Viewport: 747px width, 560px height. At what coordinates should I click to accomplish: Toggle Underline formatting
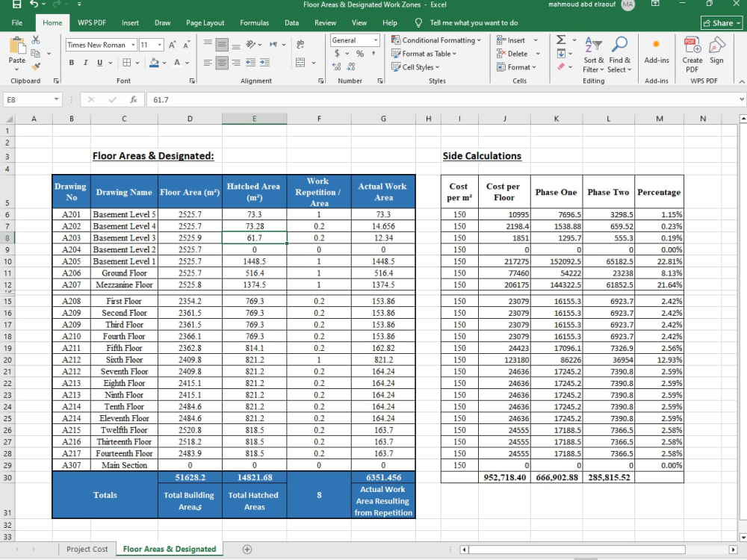[99, 63]
